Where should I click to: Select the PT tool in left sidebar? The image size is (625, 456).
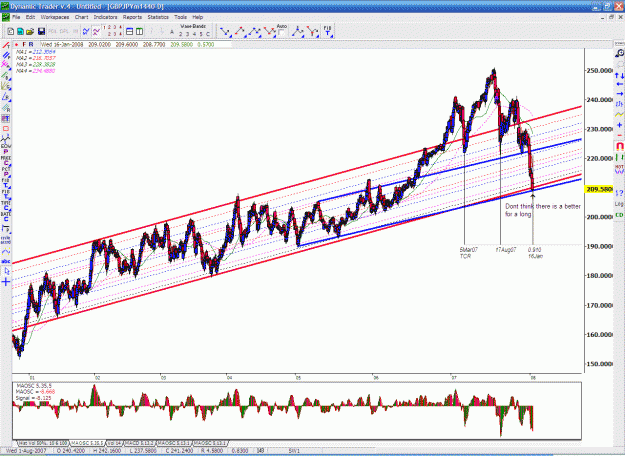6,118
